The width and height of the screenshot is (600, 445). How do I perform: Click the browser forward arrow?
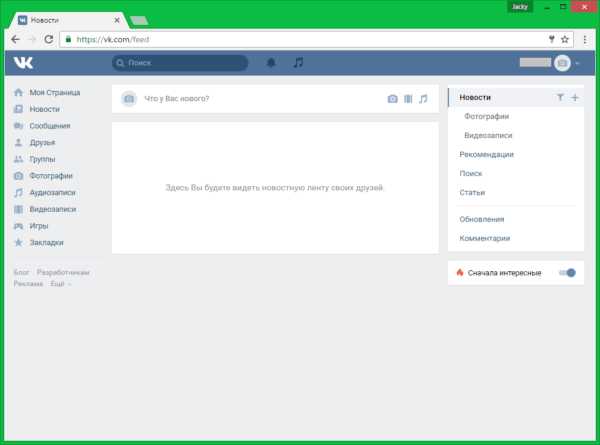click(32, 39)
